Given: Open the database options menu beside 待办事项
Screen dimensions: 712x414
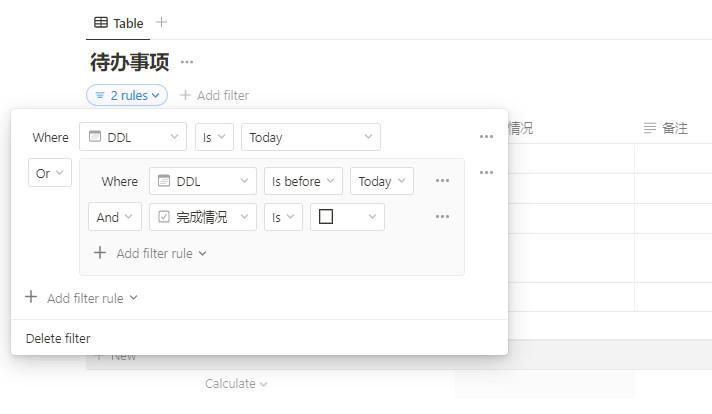Looking at the screenshot, I should [187, 62].
